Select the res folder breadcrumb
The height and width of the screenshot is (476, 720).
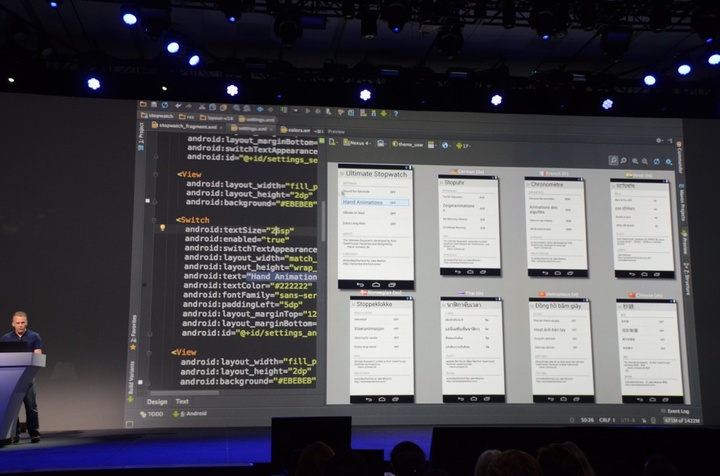click(187, 117)
